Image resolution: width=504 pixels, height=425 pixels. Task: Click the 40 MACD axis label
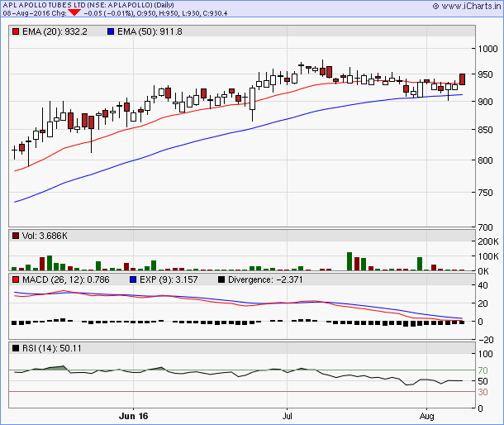click(483, 285)
